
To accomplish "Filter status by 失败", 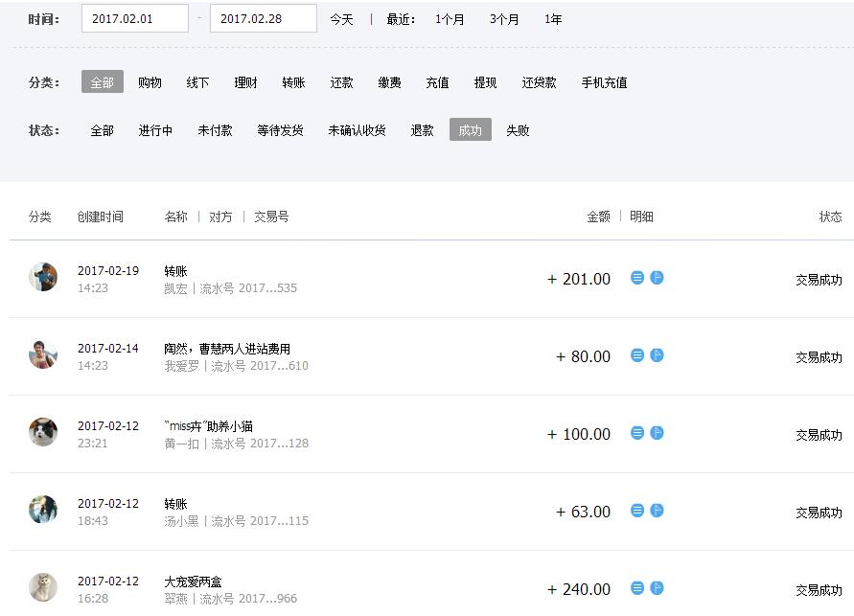I will (x=518, y=130).
